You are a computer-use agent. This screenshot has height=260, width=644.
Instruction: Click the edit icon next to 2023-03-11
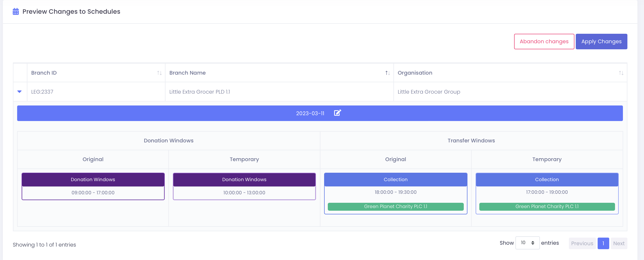[337, 113]
